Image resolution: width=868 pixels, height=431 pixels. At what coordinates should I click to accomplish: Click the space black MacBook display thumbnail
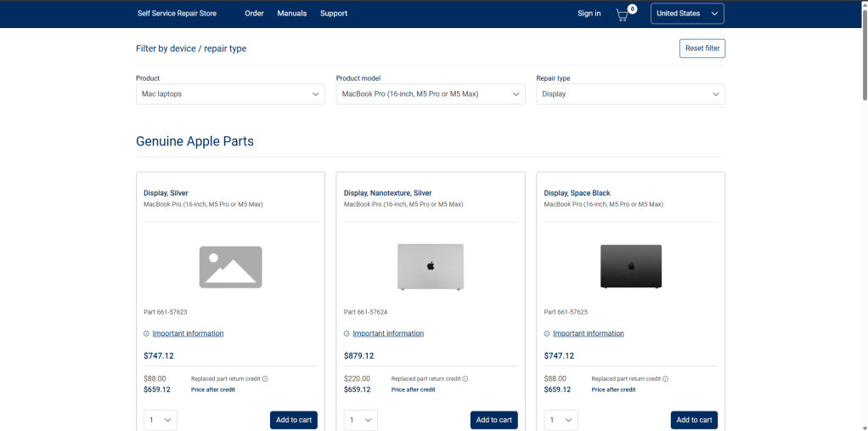click(x=631, y=266)
